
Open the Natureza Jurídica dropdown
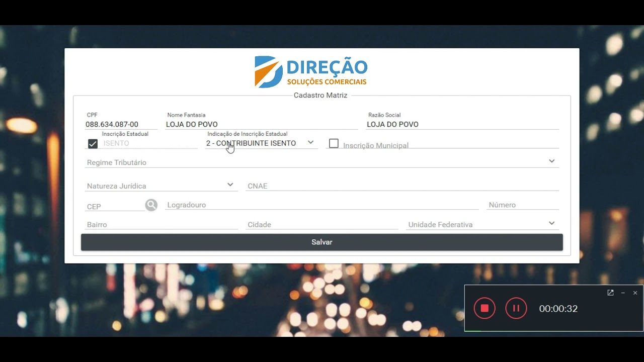click(x=161, y=186)
